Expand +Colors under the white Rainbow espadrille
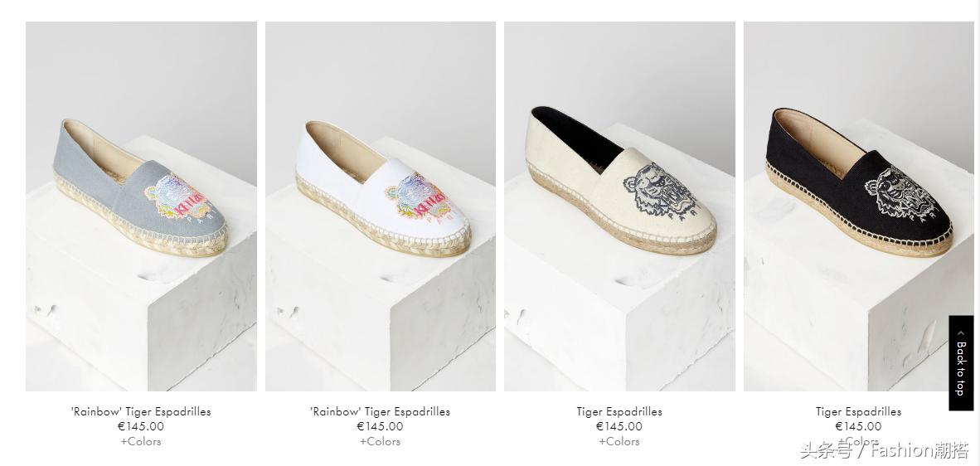Screen dimensions: 980x466 pyautogui.click(x=380, y=442)
